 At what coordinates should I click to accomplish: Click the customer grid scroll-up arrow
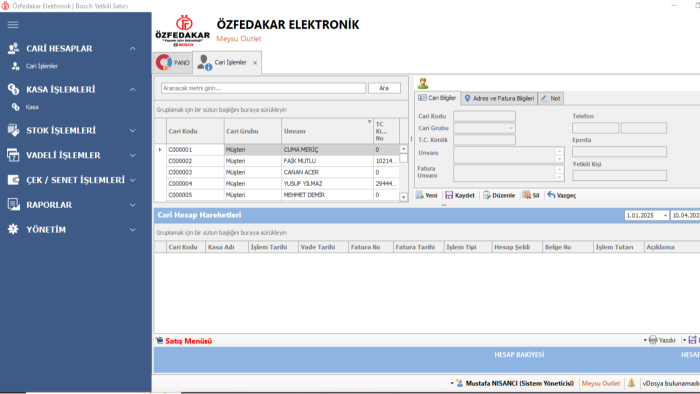[x=404, y=149]
